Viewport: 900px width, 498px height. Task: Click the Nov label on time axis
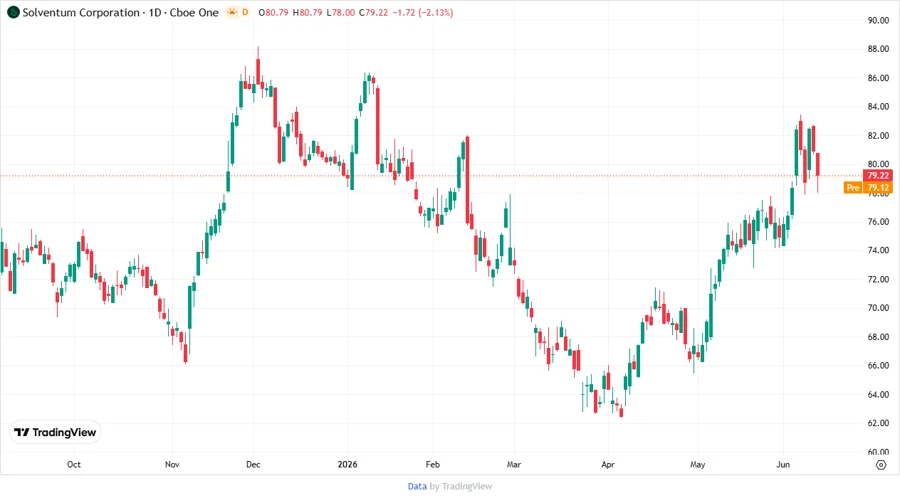pos(172,464)
